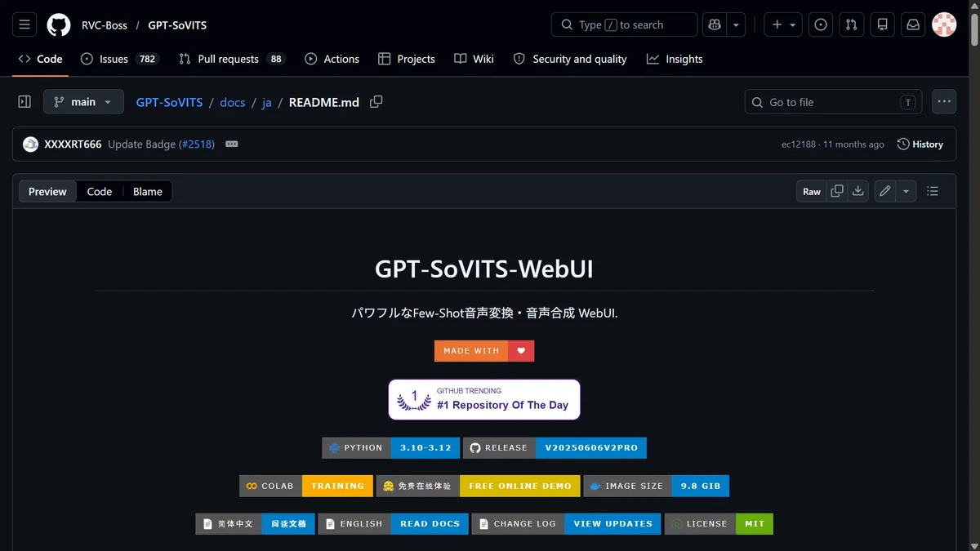The height and width of the screenshot is (551, 980).
Task: Open the RVC-Boss owner link
Action: point(105,25)
